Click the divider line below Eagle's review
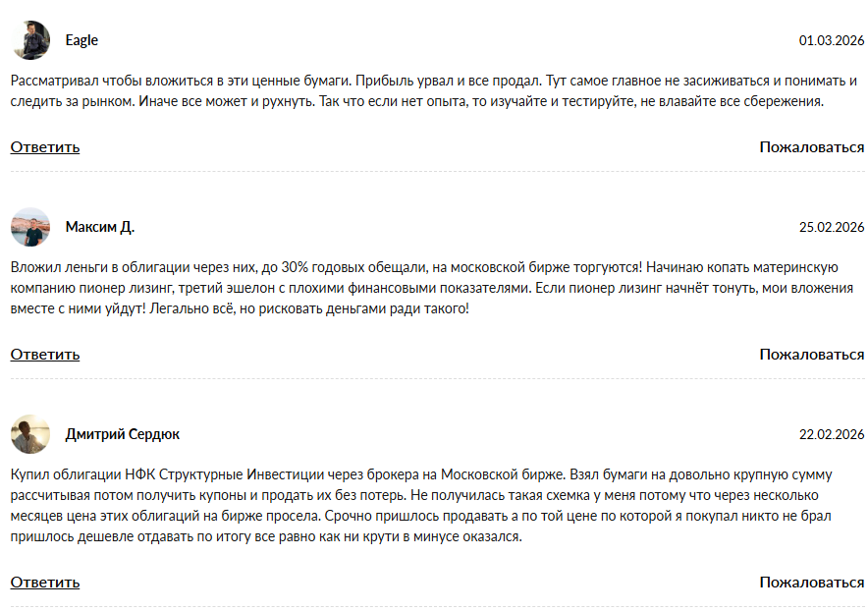The width and height of the screenshot is (868, 612). click(x=437, y=172)
